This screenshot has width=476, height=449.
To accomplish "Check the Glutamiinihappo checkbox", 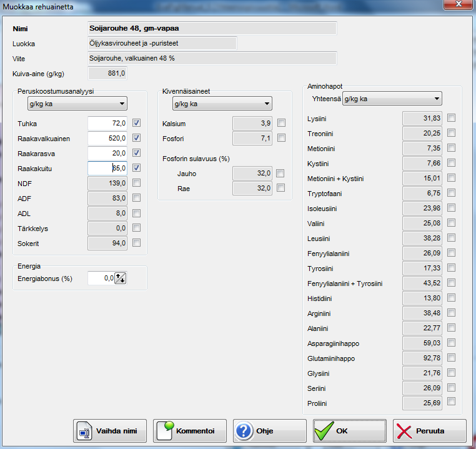I will [452, 358].
